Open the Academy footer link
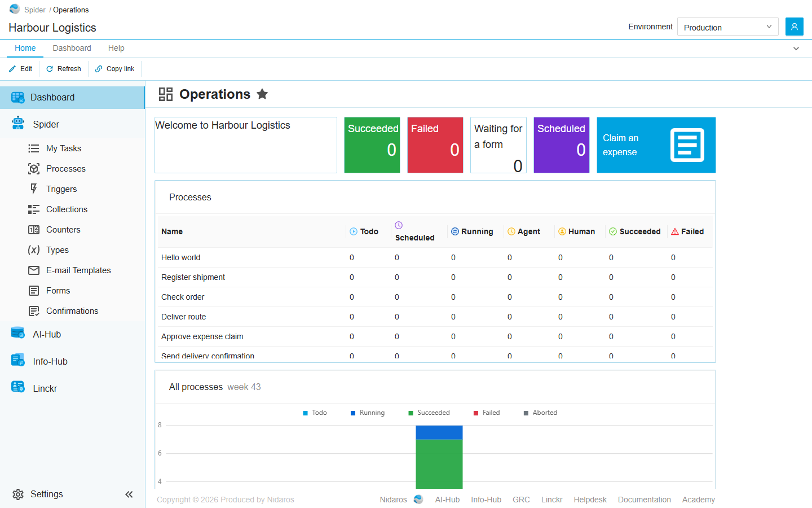 [698, 500]
